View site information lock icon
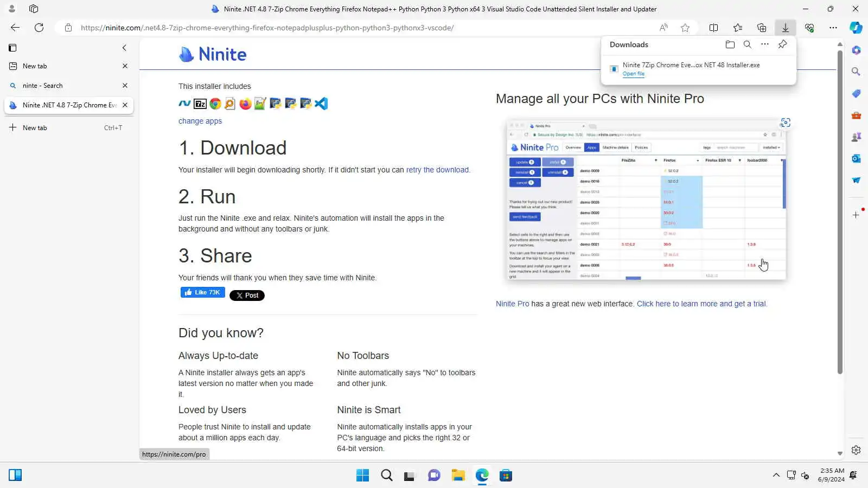 pyautogui.click(x=68, y=28)
